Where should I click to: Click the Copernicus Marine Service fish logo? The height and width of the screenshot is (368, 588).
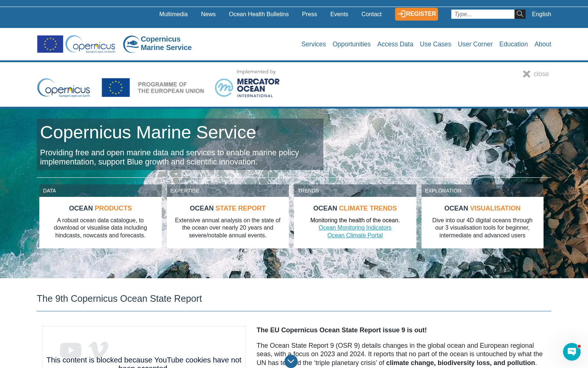[x=131, y=44]
